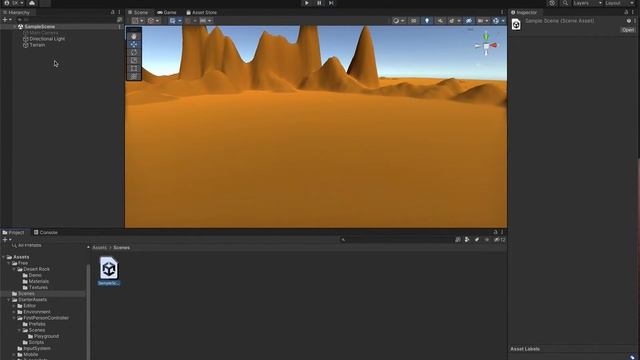Open the Asset Store tab

click(x=202, y=12)
